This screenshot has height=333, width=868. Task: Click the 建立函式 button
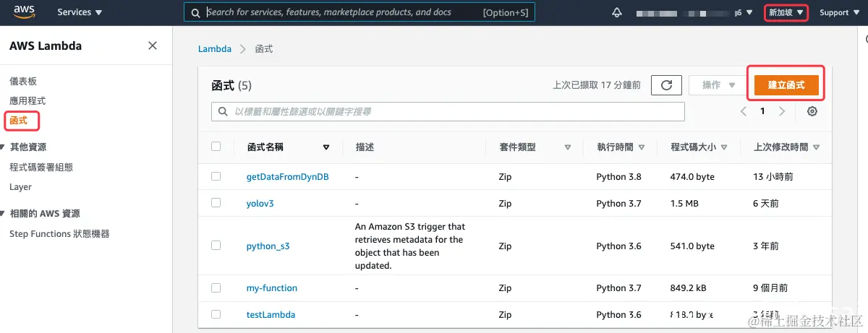[x=786, y=85]
